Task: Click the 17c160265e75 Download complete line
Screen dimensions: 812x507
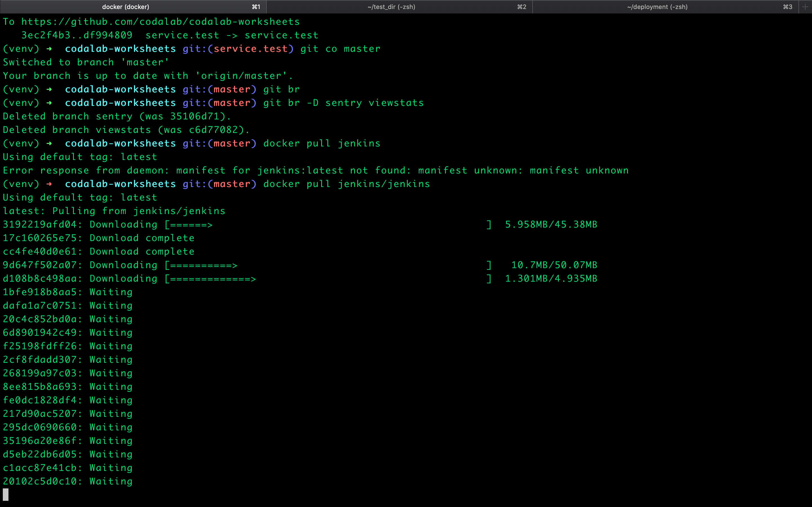Action: pyautogui.click(x=98, y=238)
